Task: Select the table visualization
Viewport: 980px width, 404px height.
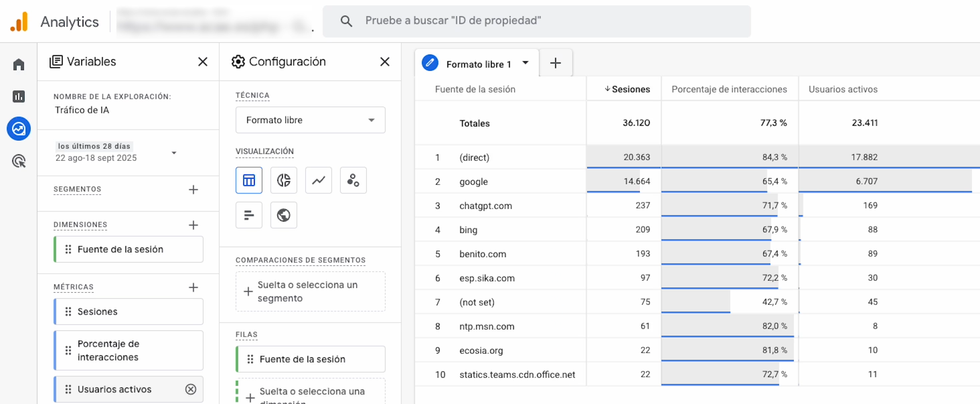Action: [x=249, y=180]
